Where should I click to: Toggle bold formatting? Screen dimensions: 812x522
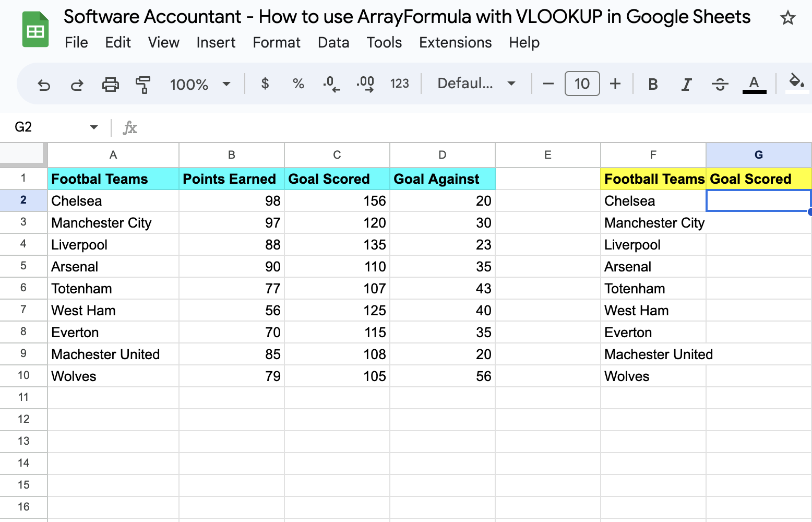pyautogui.click(x=653, y=84)
